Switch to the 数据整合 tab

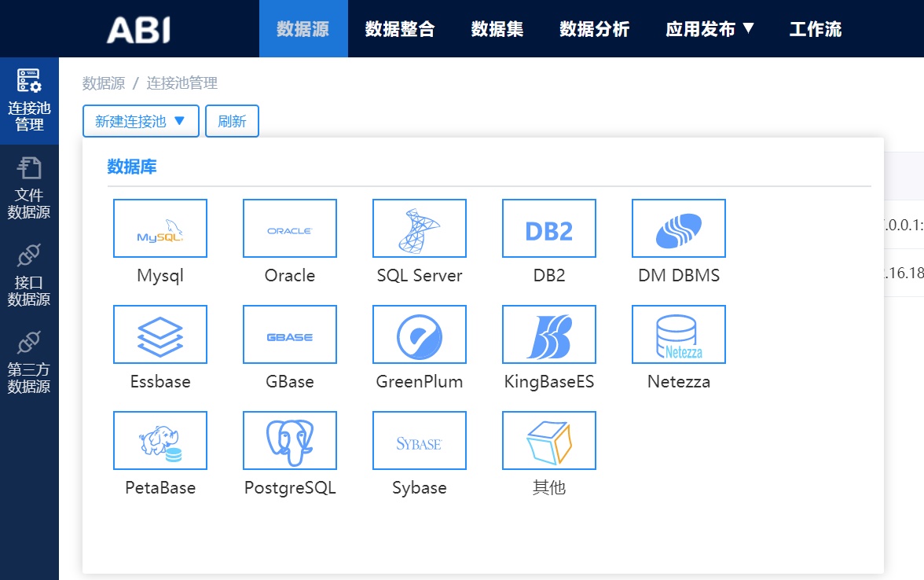(x=400, y=29)
